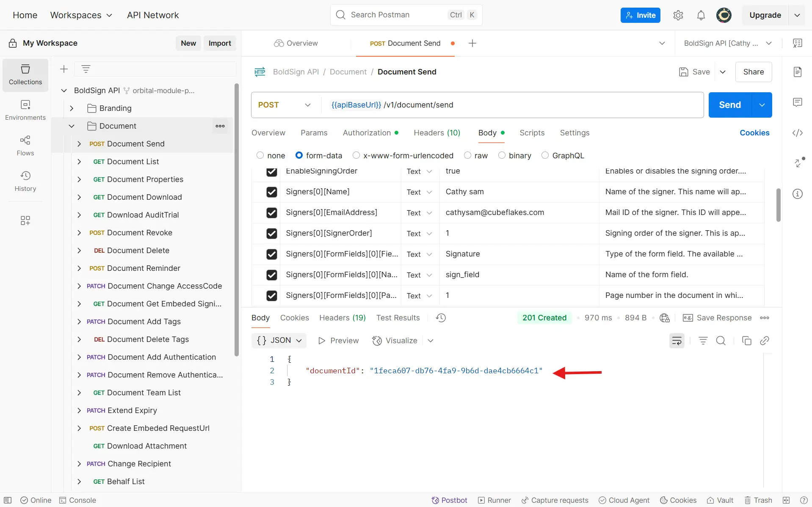The height and width of the screenshot is (507, 812).
Task: Uncheck the Signers[0][SignerOrder] row checkbox
Action: click(x=272, y=234)
